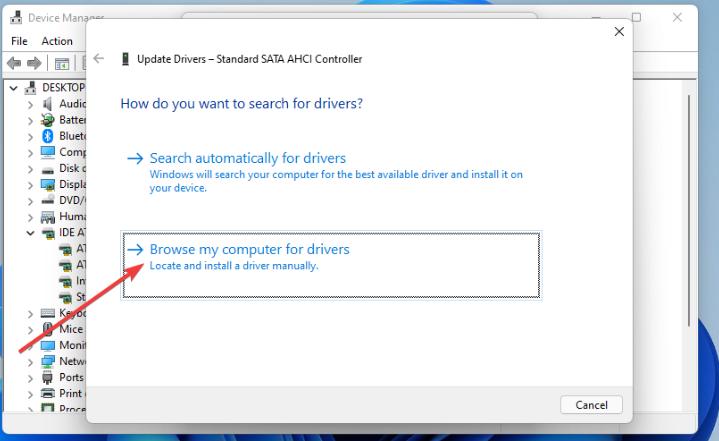Click the toolbar back arrow in Device Manager
Image resolution: width=719 pixels, height=441 pixels.
(x=14, y=63)
